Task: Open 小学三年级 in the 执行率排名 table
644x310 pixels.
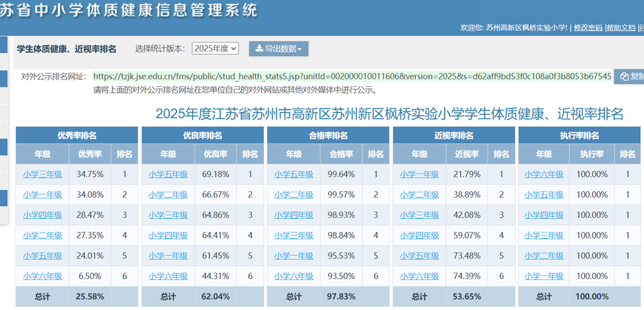Action: tap(544, 235)
